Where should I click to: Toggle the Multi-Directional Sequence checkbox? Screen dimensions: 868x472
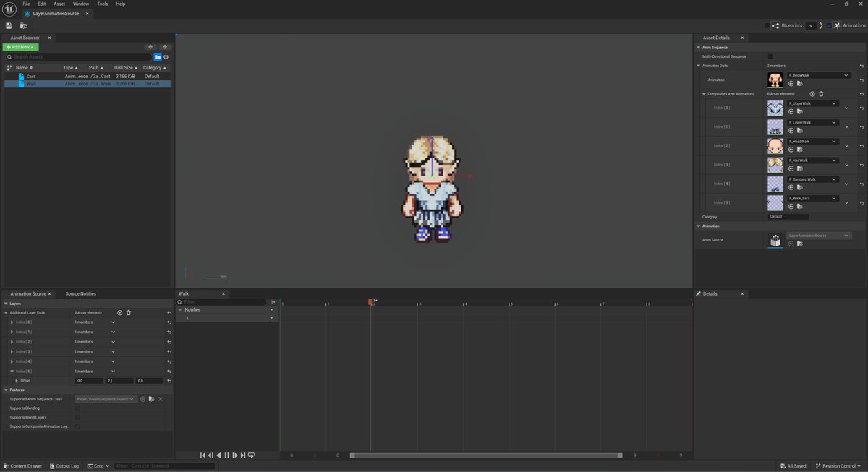(770, 56)
